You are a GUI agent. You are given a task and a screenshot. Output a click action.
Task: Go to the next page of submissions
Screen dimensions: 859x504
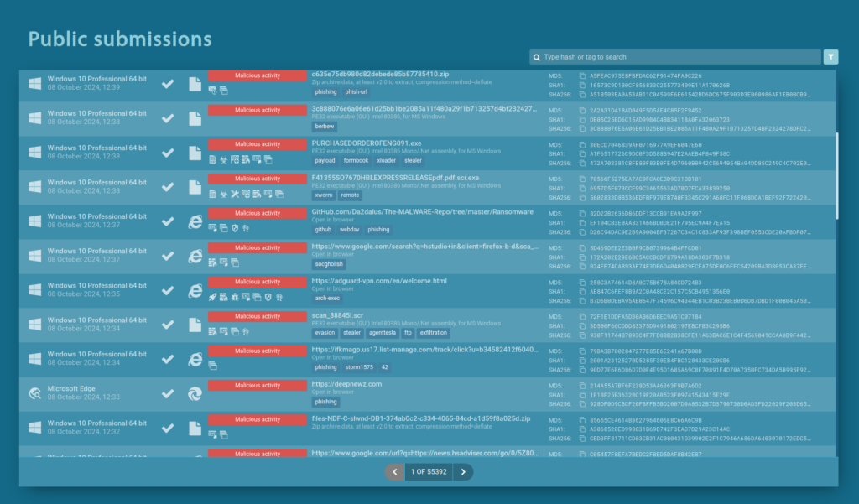point(463,472)
